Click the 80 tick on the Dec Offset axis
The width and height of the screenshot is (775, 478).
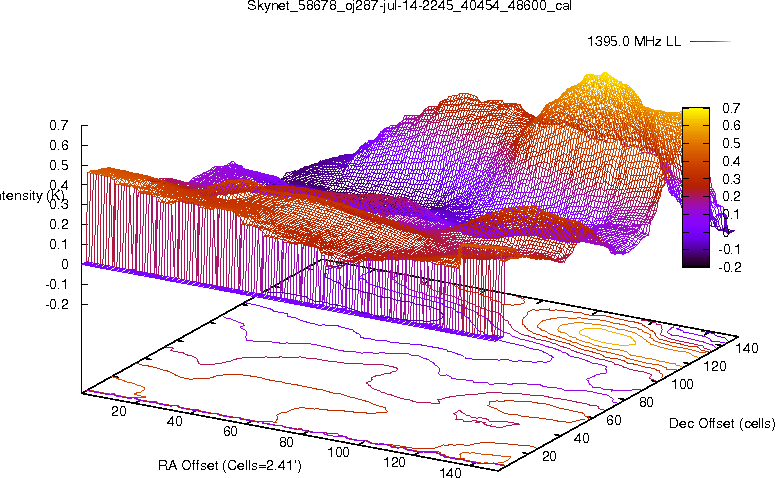coord(646,402)
